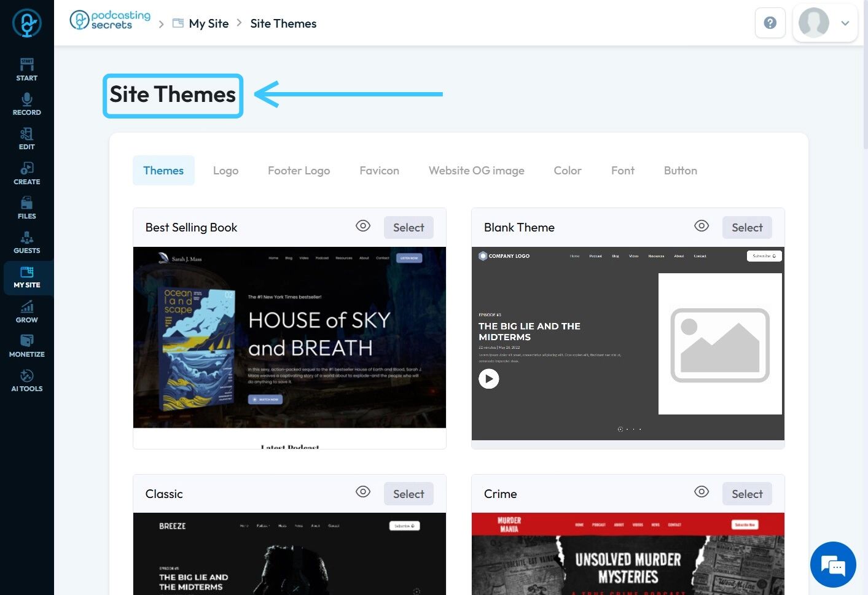This screenshot has height=595, width=868.
Task: Preview the Crime theme via eye icon
Action: [x=702, y=492]
